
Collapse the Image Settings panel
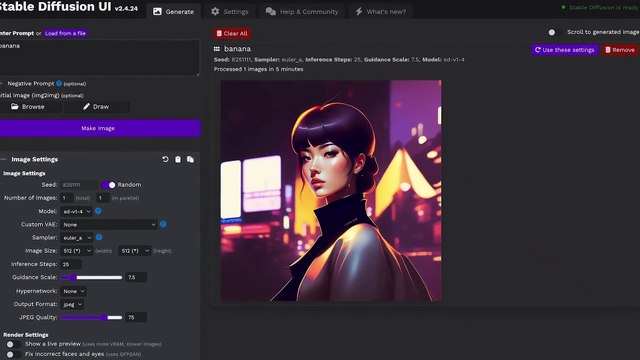tap(34, 159)
